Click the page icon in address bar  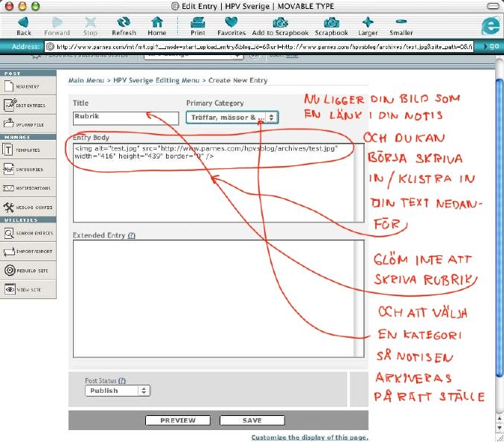coord(50,47)
